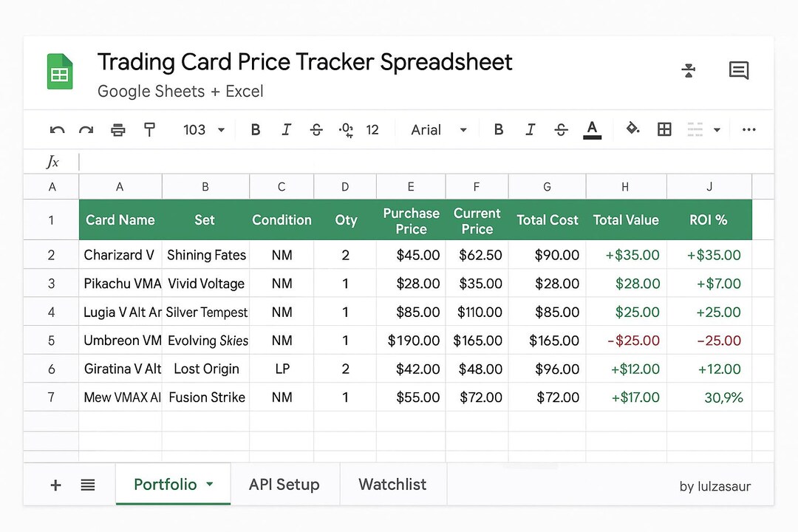This screenshot has height=532, width=798.
Task: Switch to the API Setup tab
Action: click(x=284, y=484)
